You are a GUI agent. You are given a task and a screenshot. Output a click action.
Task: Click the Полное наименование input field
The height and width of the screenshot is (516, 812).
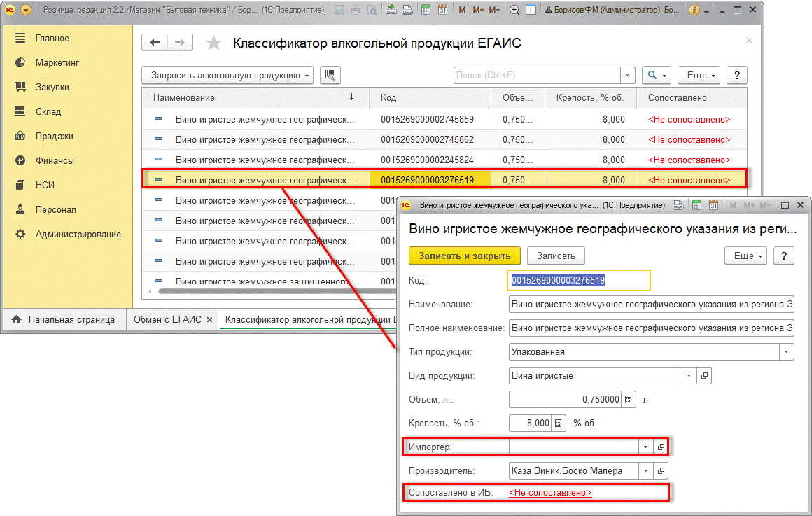[x=652, y=328]
